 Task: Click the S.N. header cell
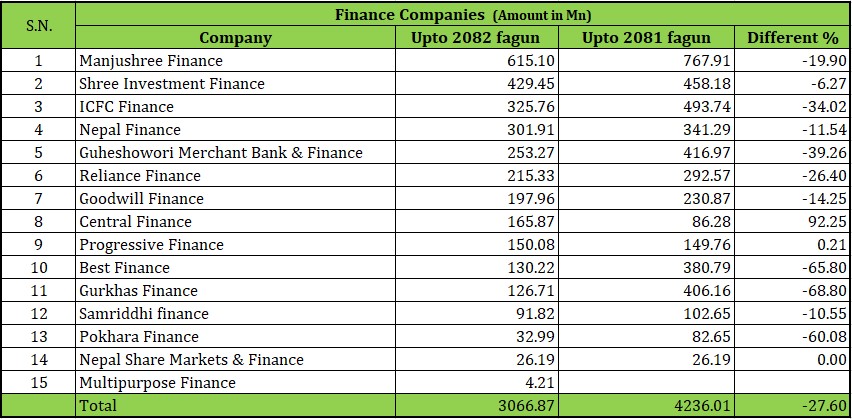(39, 26)
